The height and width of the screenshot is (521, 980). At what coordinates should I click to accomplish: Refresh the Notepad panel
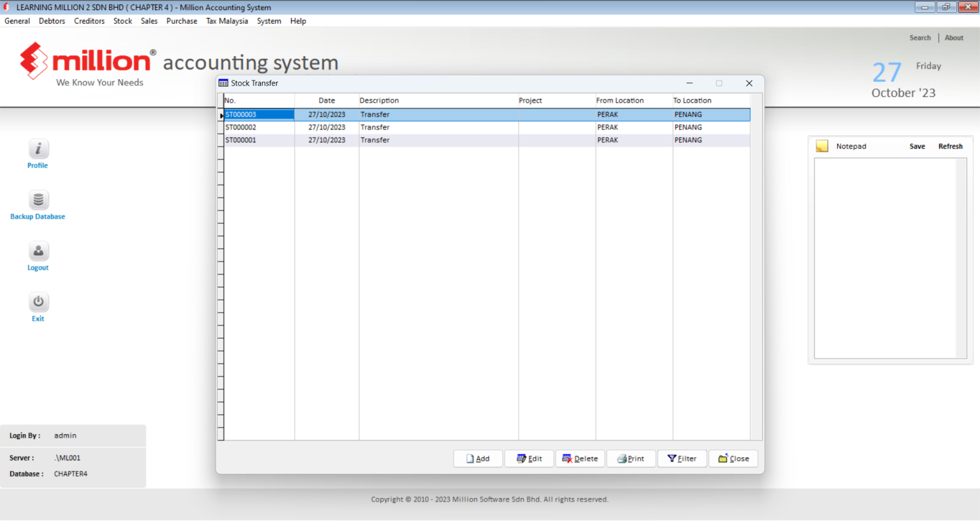(x=950, y=146)
